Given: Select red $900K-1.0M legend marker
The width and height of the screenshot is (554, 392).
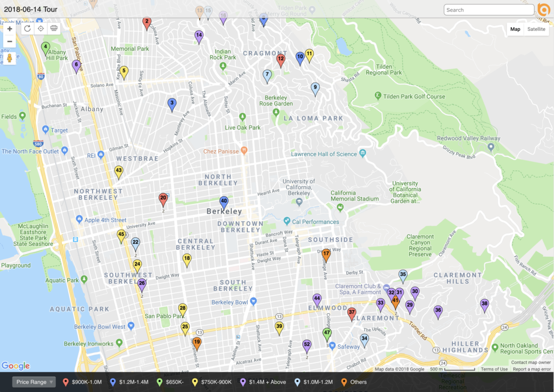Looking at the screenshot, I should 65,382.
